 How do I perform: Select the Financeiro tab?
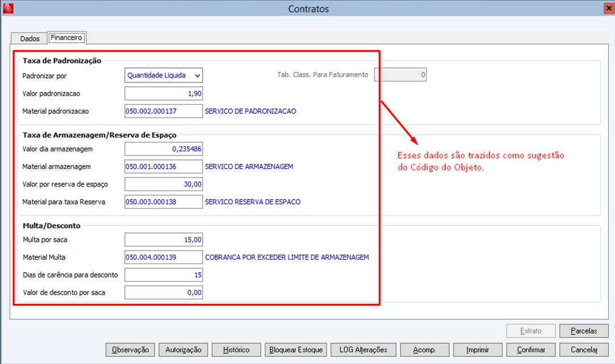pyautogui.click(x=66, y=37)
